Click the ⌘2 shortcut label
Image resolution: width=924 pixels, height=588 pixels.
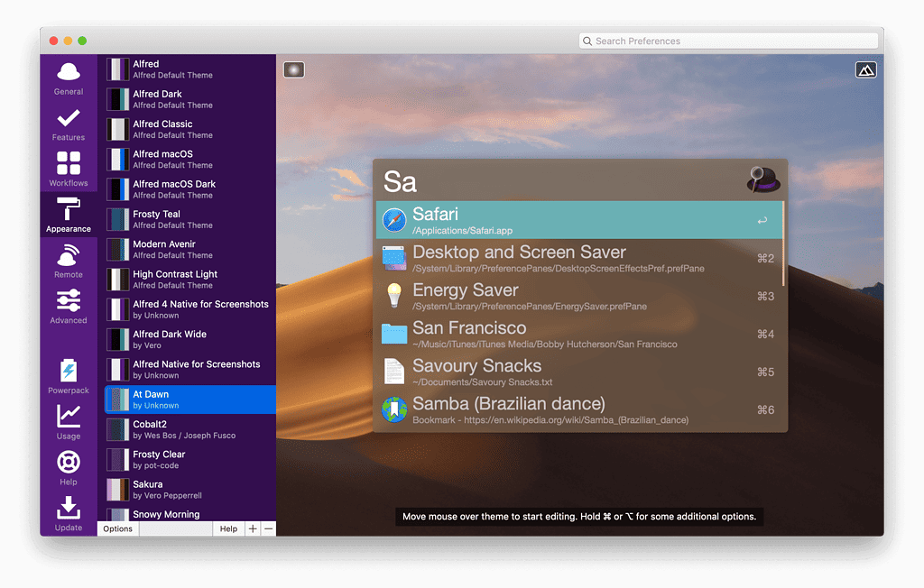pos(765,258)
